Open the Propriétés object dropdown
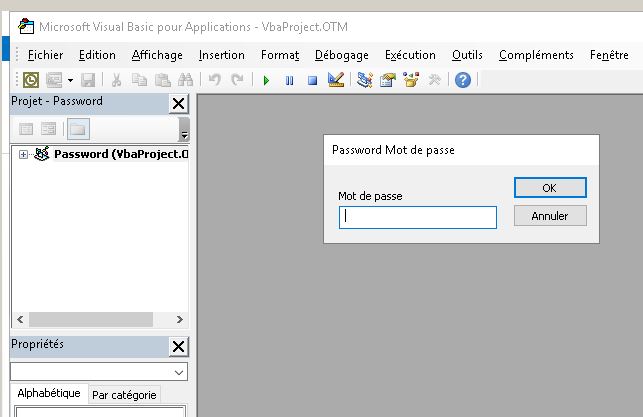Viewport: 643px width, 417px height. click(x=179, y=372)
